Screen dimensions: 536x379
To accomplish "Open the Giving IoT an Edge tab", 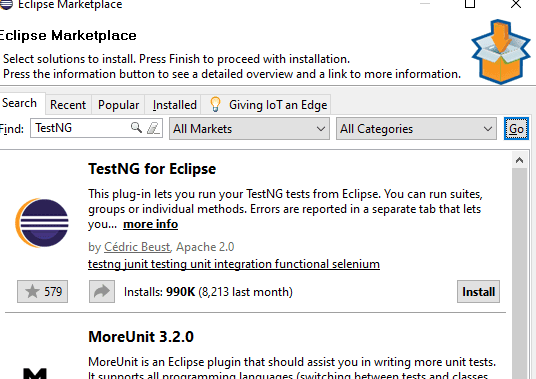I will tap(266, 105).
